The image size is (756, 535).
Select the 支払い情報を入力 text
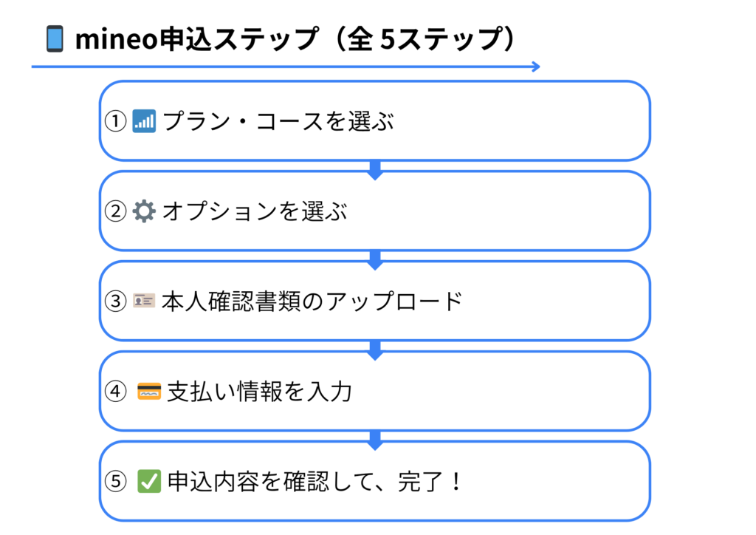260,391
